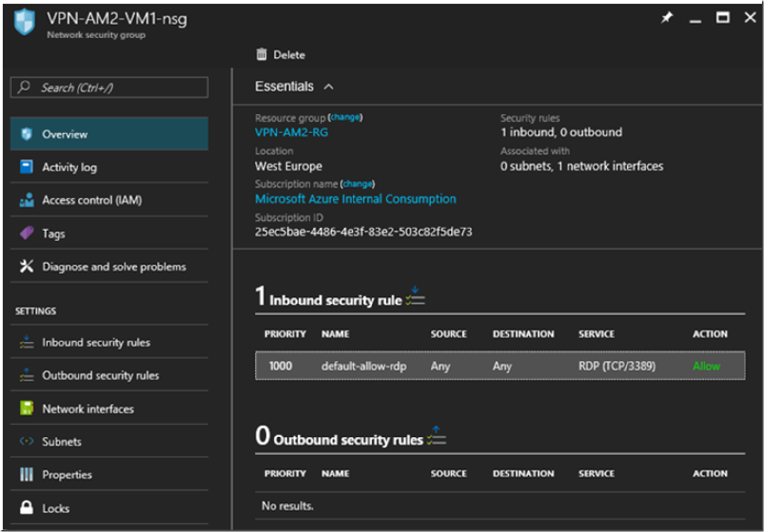Click priority 1000 cell
This screenshot has height=532, width=764.
(x=280, y=366)
